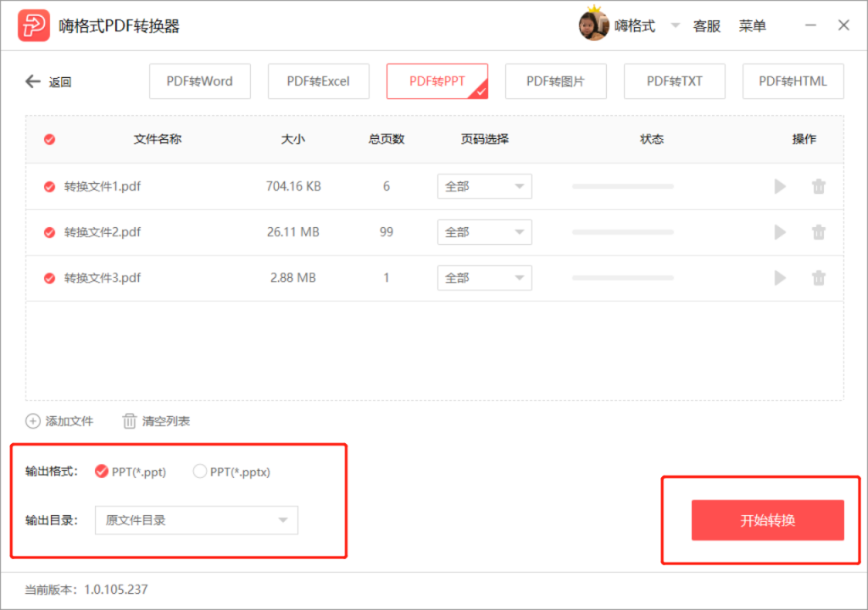Uncheck 转换文件2.pdf row checkbox
Screen dimensions: 868x610
49,232
